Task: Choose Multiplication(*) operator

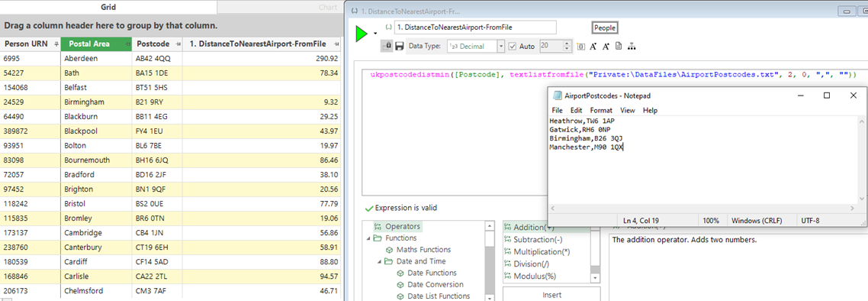Action: [x=542, y=251]
